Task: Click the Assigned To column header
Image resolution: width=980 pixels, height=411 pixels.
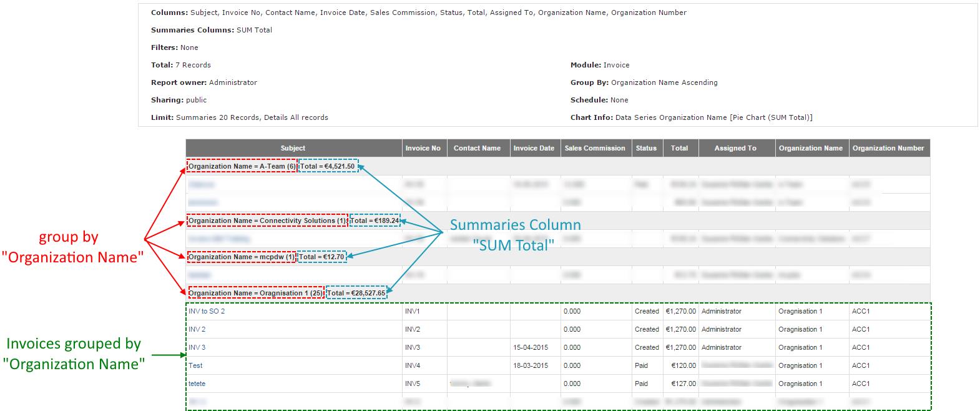Action: pos(735,148)
